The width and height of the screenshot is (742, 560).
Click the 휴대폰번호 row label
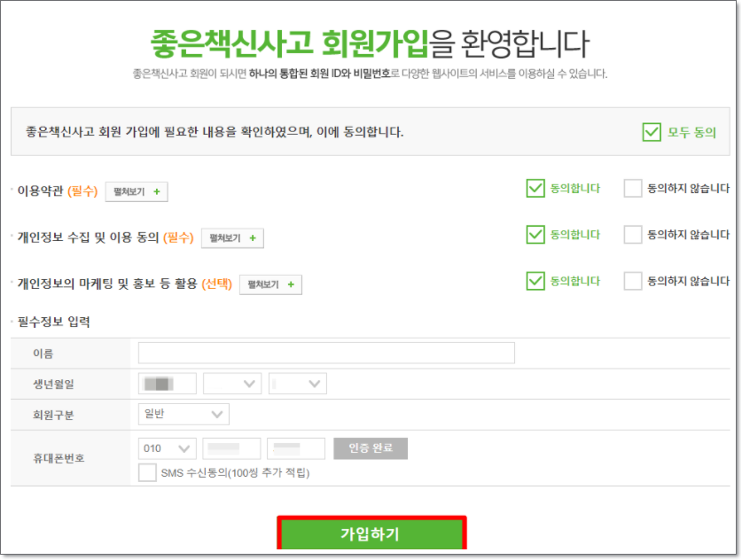pos(59,458)
